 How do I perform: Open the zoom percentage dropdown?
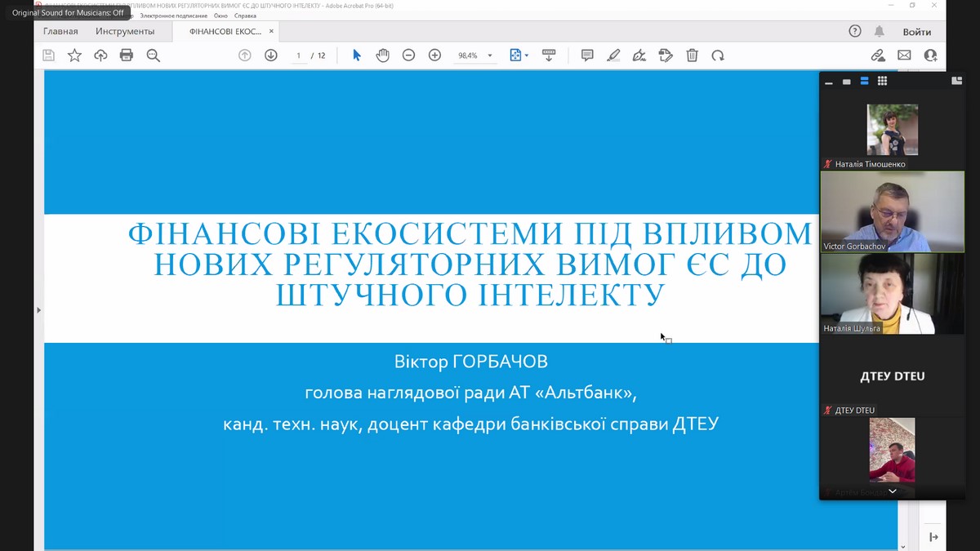click(490, 56)
